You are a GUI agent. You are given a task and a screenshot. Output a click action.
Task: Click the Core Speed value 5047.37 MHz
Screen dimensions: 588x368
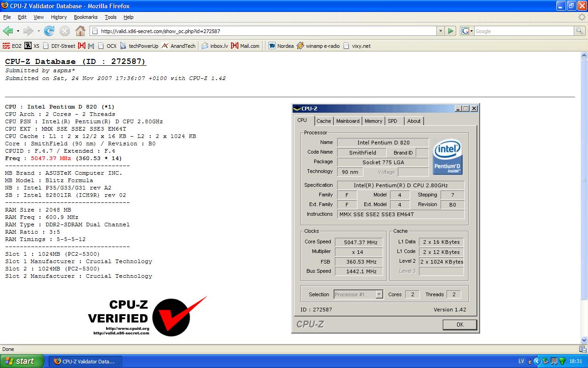coord(359,242)
